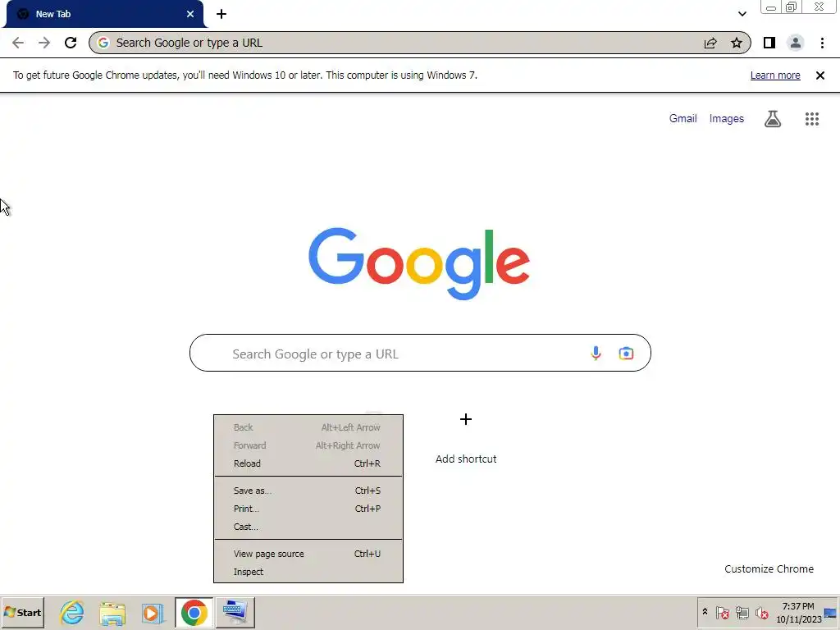Click the Chrome taskbar icon
The image size is (840, 630).
click(194, 612)
